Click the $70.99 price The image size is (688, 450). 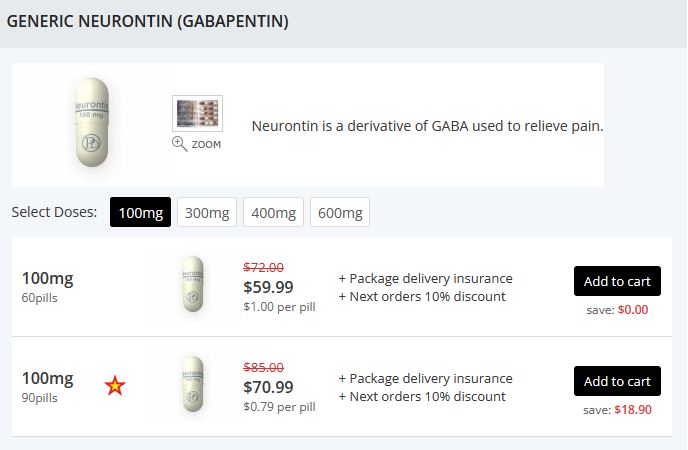pos(269,387)
